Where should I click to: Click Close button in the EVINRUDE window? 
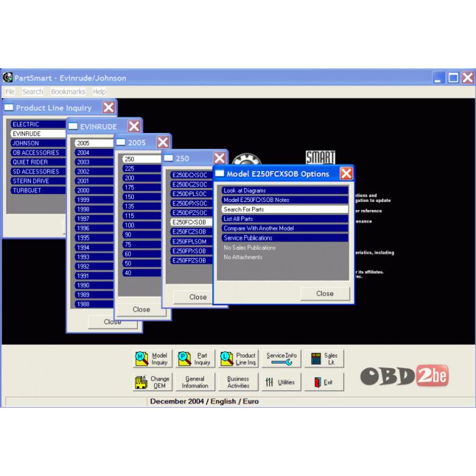point(113,322)
